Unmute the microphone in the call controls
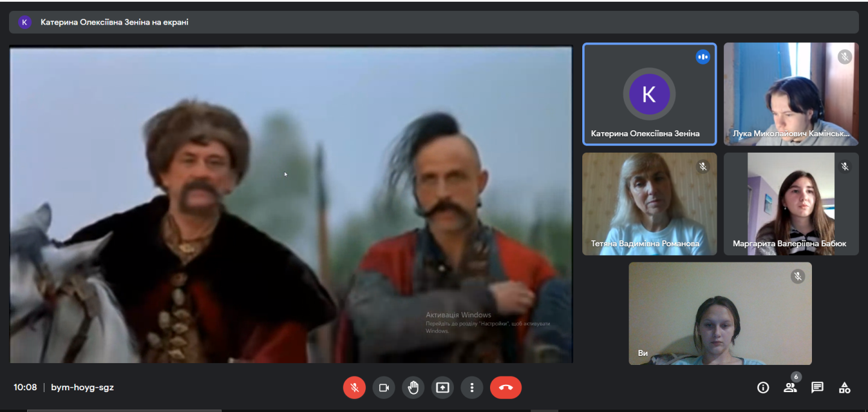 [354, 388]
